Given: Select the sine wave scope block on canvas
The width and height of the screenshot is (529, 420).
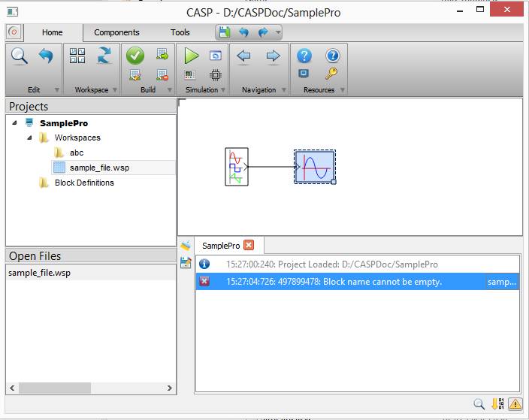Looking at the screenshot, I should click(314, 168).
